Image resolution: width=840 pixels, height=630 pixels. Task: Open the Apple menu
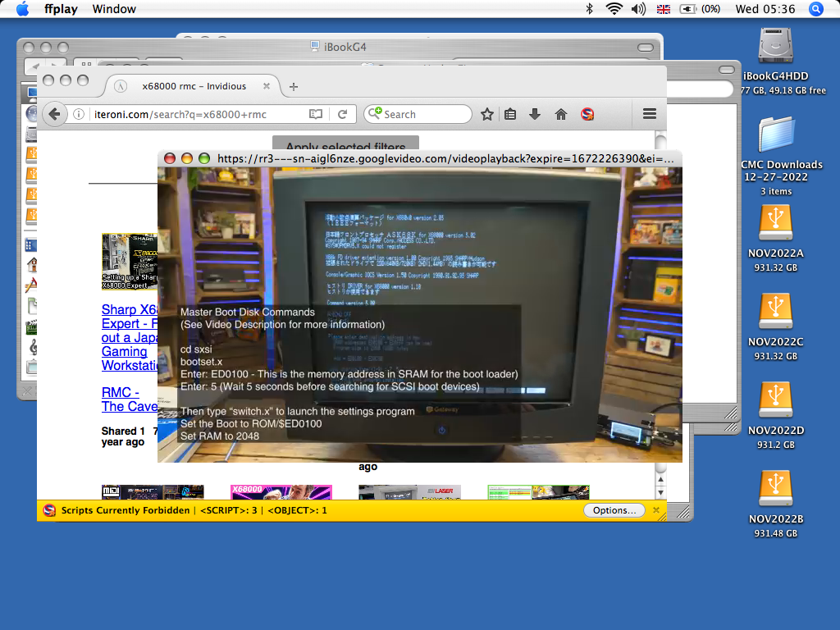click(x=22, y=8)
